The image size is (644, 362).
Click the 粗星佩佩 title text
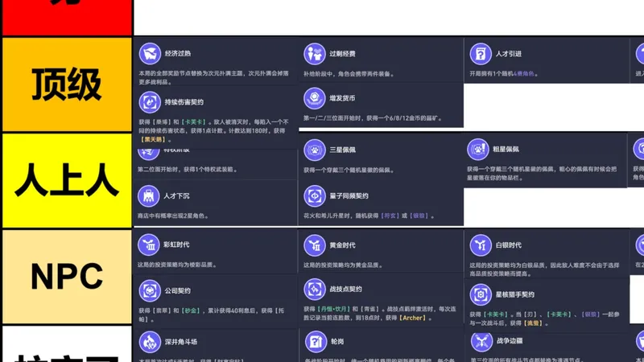pos(506,149)
